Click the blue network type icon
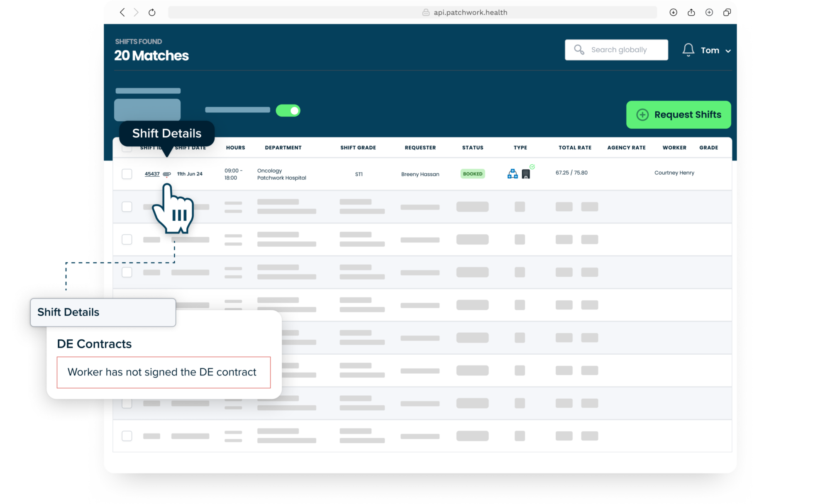 pos(513,174)
